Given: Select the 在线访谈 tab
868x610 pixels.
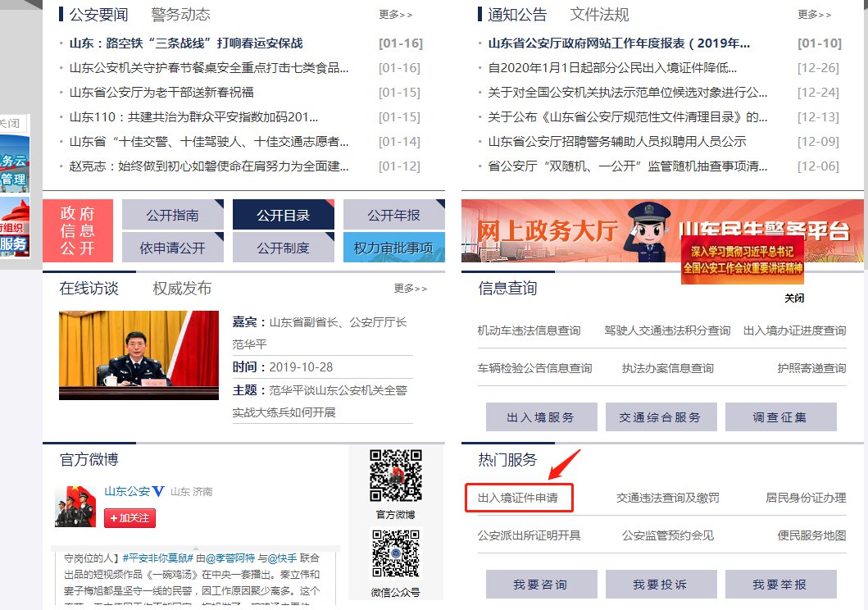Looking at the screenshot, I should [89, 289].
